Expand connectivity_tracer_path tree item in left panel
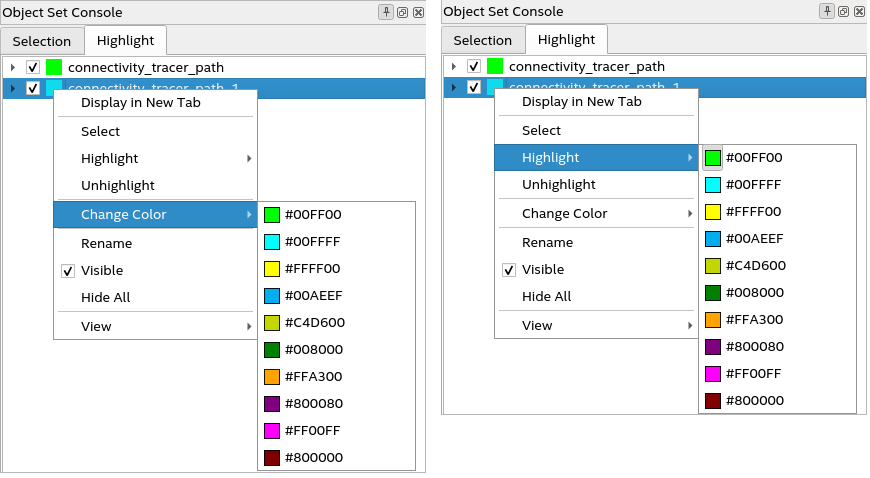Screen dimensions: 870x478 (12, 67)
